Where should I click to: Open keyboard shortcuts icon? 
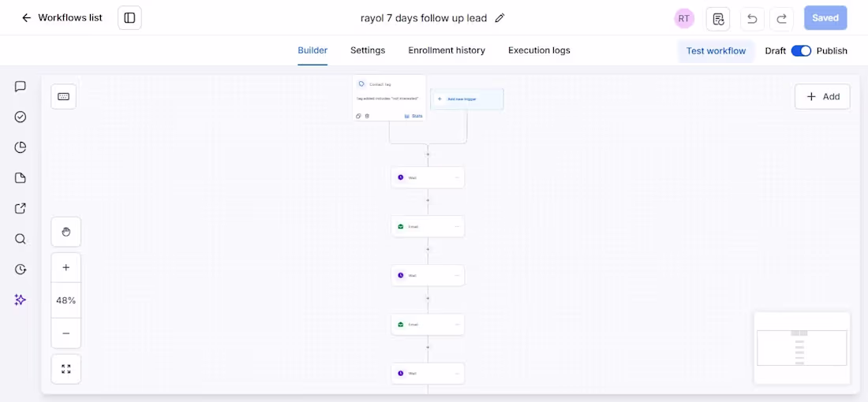point(64,97)
